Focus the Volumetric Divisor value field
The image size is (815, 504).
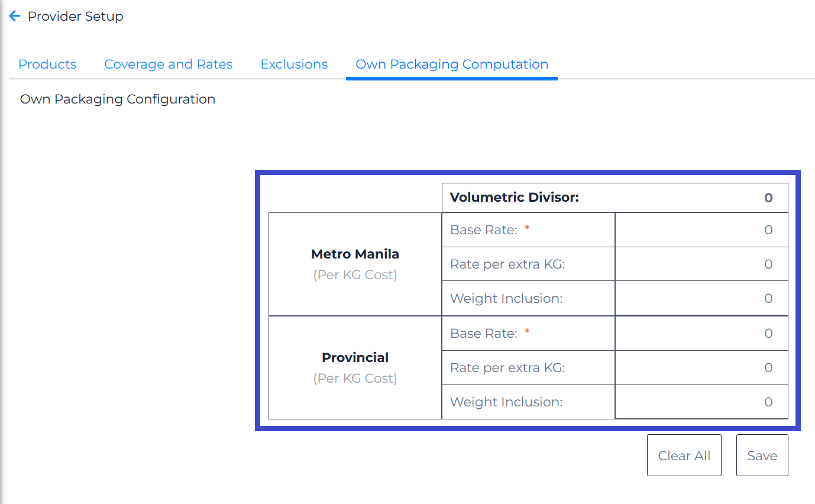click(701, 198)
